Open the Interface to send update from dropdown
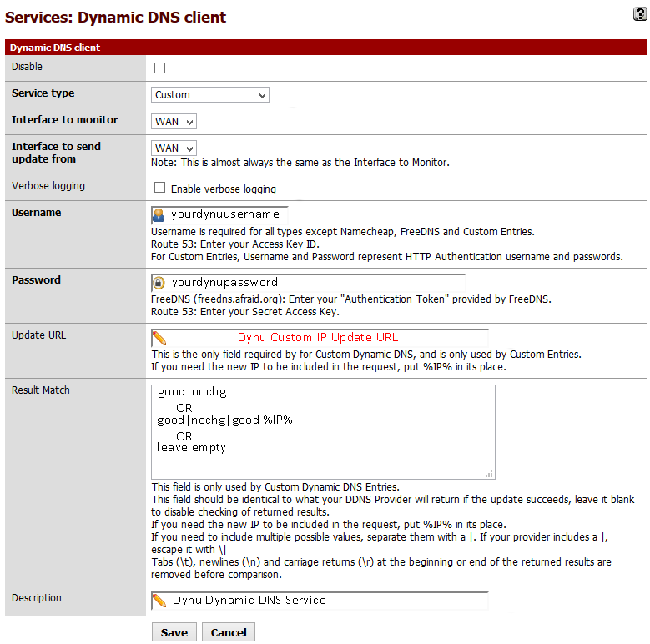650x644 pixels. coord(174,148)
